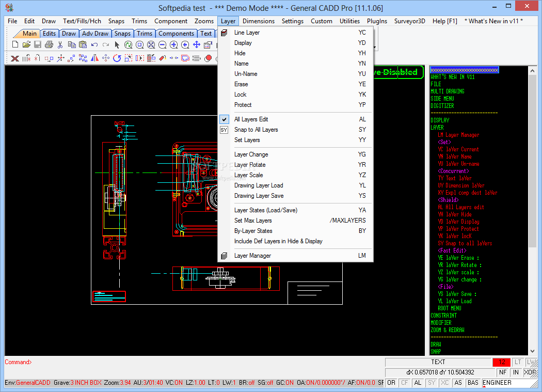Click the red color box showing 12

coord(502,362)
